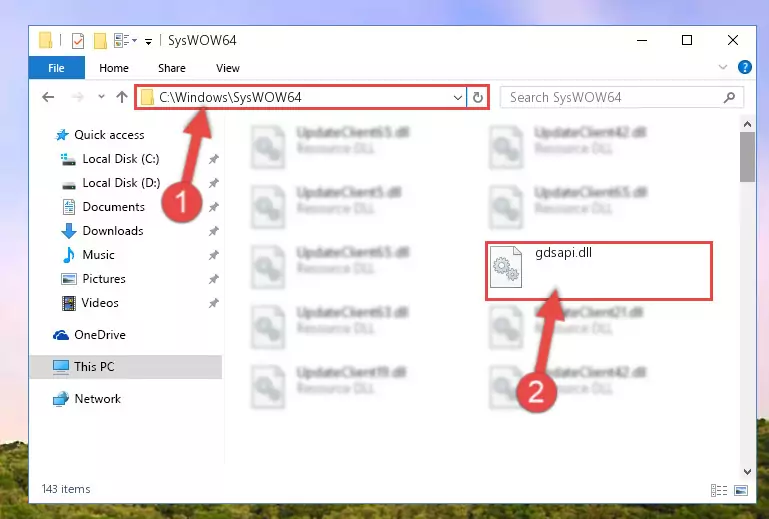Screen dimensions: 769x519
Task: Click the pin icon next to Local Disk (D:)
Action: click(213, 183)
